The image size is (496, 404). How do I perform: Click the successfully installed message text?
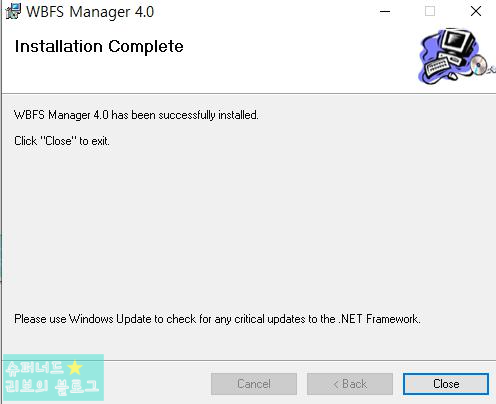136,115
